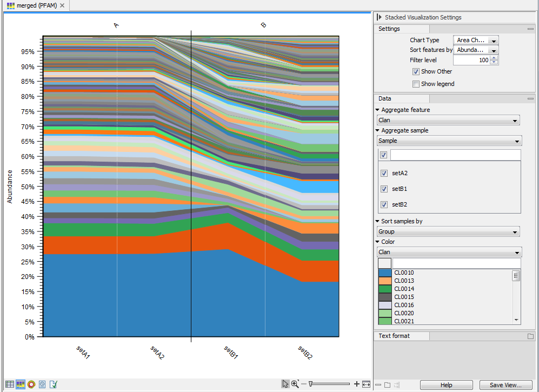
Task: Click the plus zoom in icon
Action: point(356,384)
